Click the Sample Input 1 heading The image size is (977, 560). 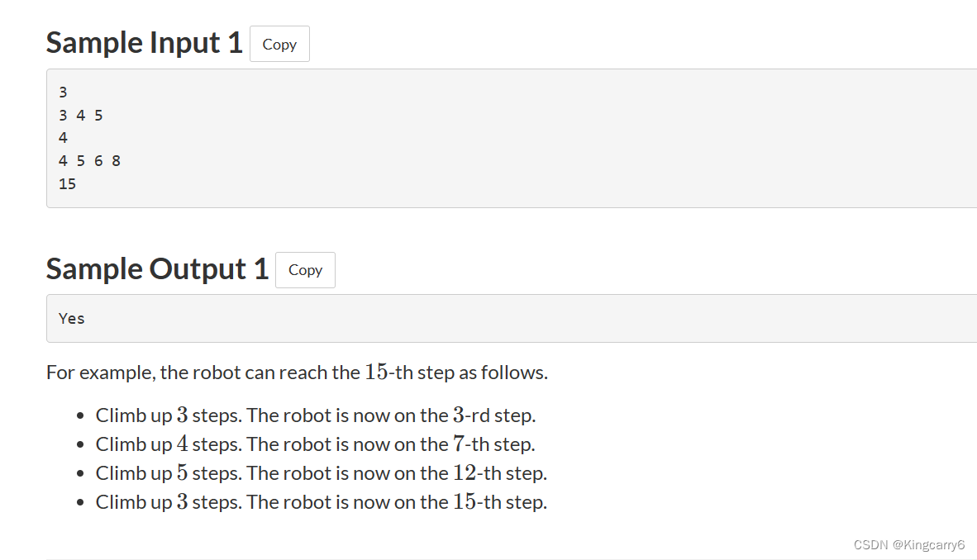click(144, 42)
